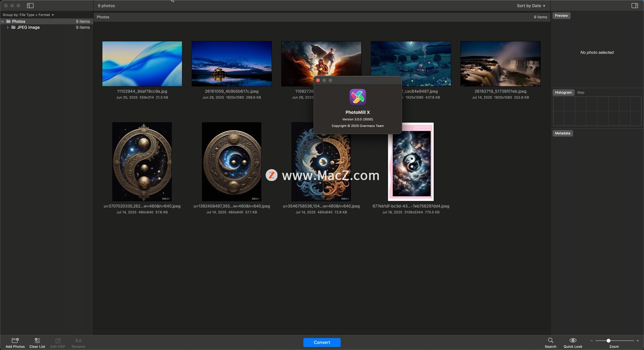Switch to the Map tab
This screenshot has width=644, height=350.
581,92
